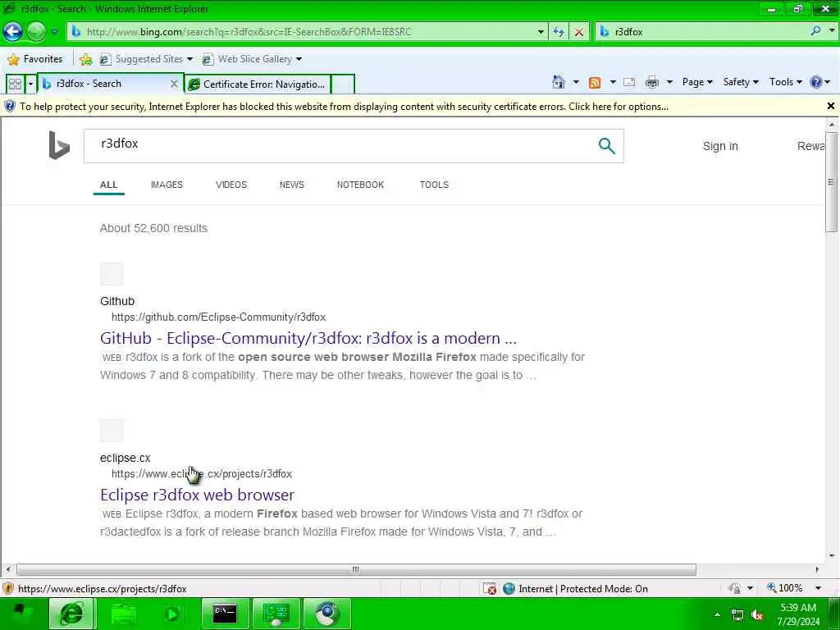This screenshot has height=630, width=840.
Task: Click the Bing logo
Action: pos(59,145)
